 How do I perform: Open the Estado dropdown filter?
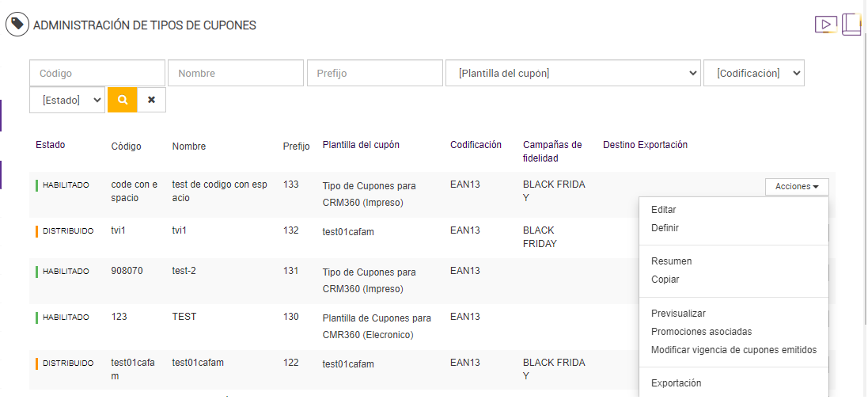67,100
